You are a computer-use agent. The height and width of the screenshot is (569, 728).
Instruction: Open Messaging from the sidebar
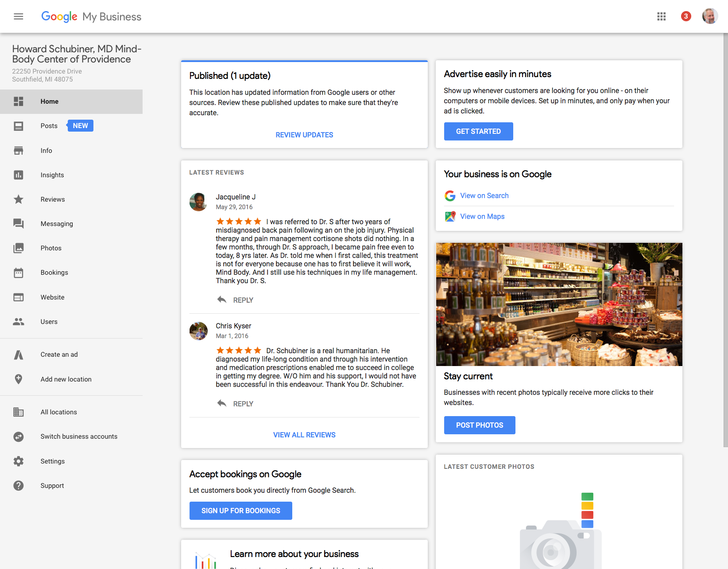[x=71, y=224]
